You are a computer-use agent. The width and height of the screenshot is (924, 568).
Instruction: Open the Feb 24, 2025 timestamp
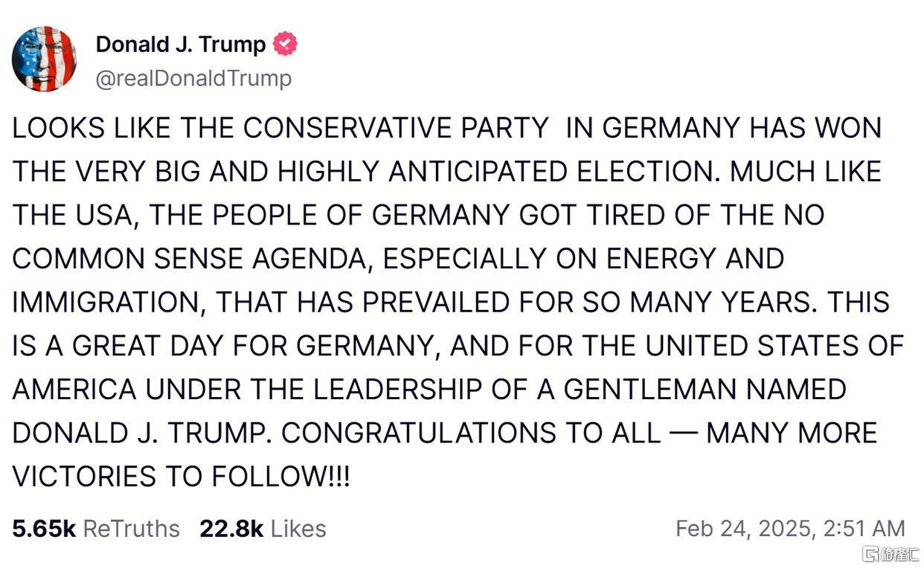click(790, 529)
